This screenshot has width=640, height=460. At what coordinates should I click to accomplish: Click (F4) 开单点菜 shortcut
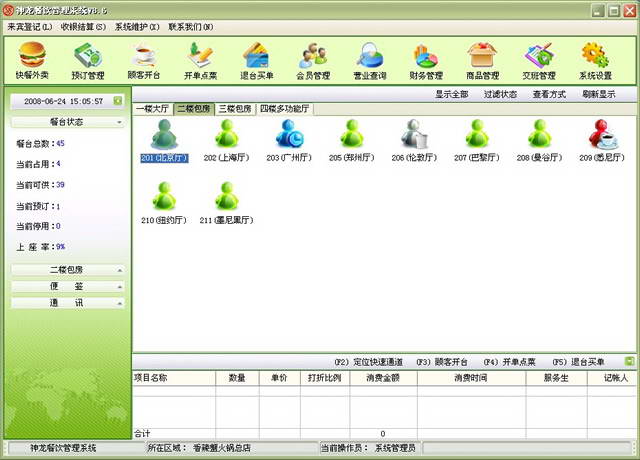tap(509, 362)
